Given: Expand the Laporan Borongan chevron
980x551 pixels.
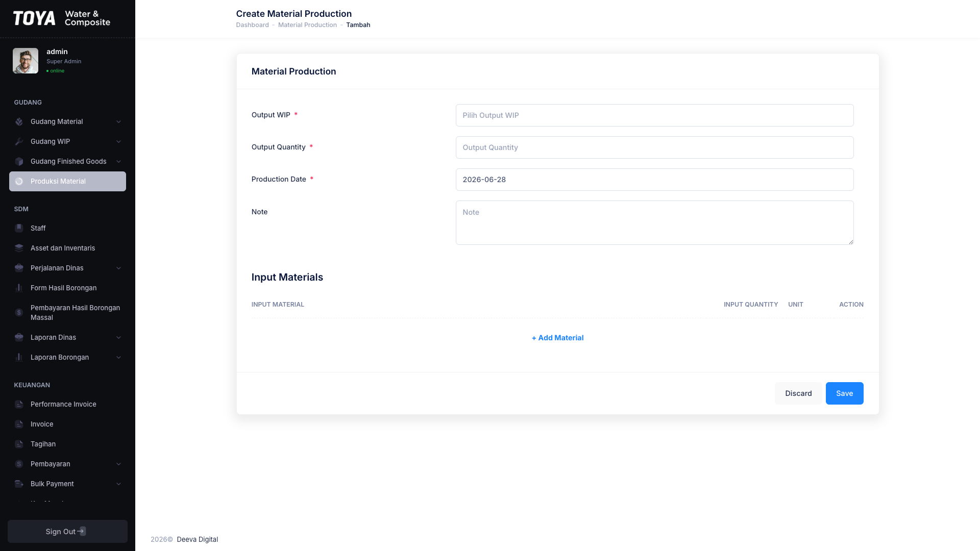Looking at the screenshot, I should (118, 357).
